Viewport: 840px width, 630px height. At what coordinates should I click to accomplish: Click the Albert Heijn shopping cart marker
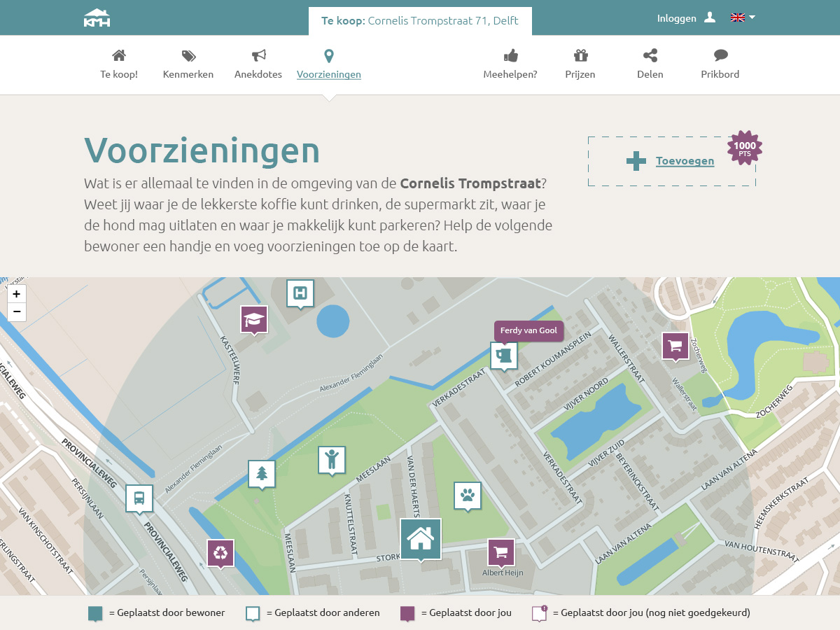(x=501, y=553)
